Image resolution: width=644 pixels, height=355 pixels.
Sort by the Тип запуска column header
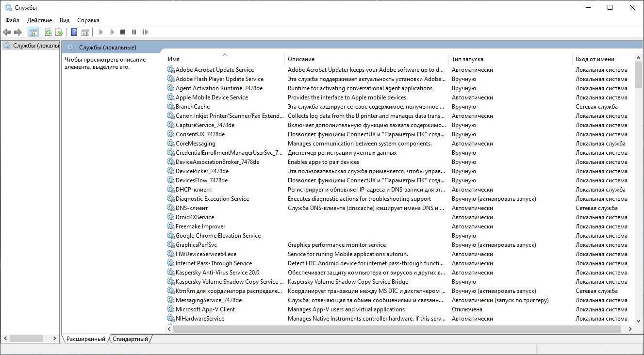(467, 59)
